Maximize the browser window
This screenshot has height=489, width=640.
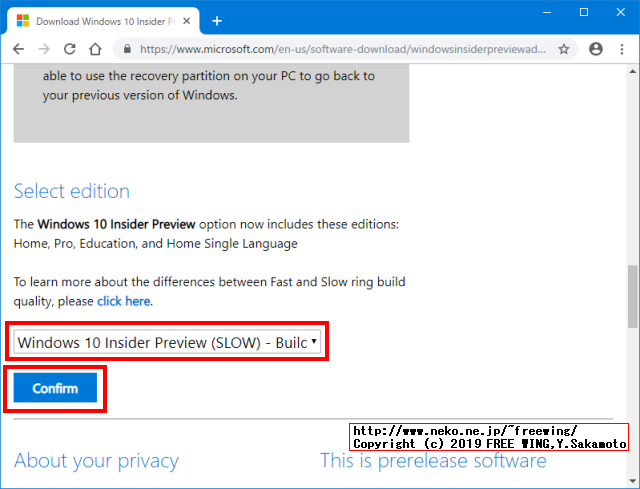point(584,13)
